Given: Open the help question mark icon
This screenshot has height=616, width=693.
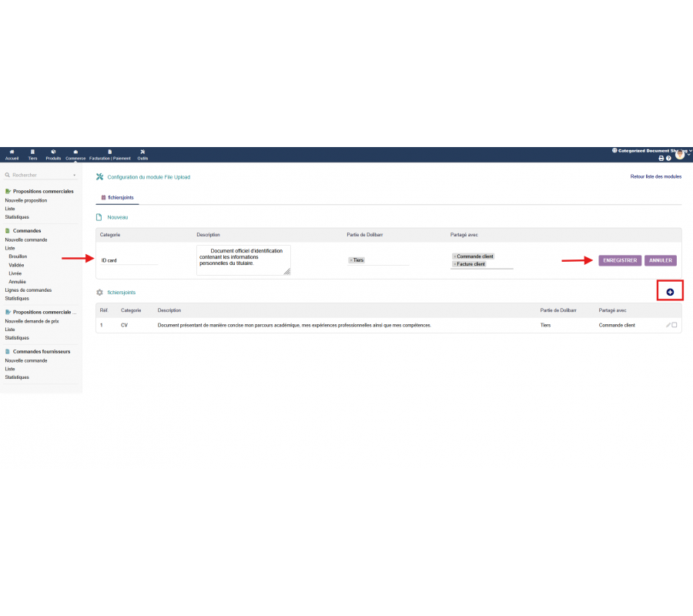Looking at the screenshot, I should point(668,158).
